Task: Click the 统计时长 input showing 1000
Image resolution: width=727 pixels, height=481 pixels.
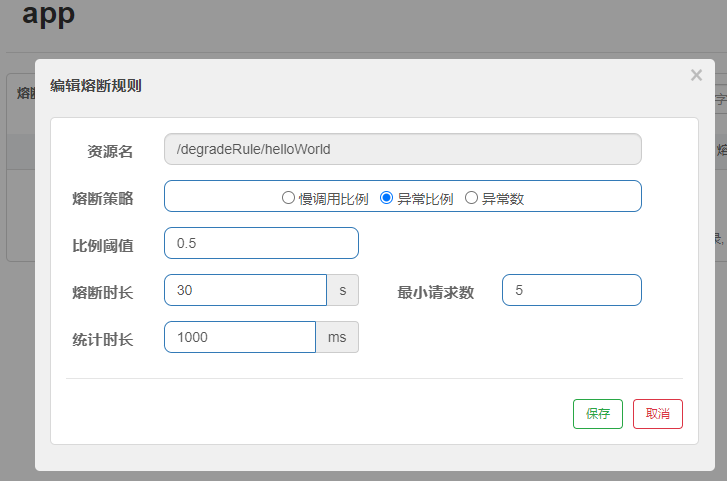Action: [x=240, y=337]
